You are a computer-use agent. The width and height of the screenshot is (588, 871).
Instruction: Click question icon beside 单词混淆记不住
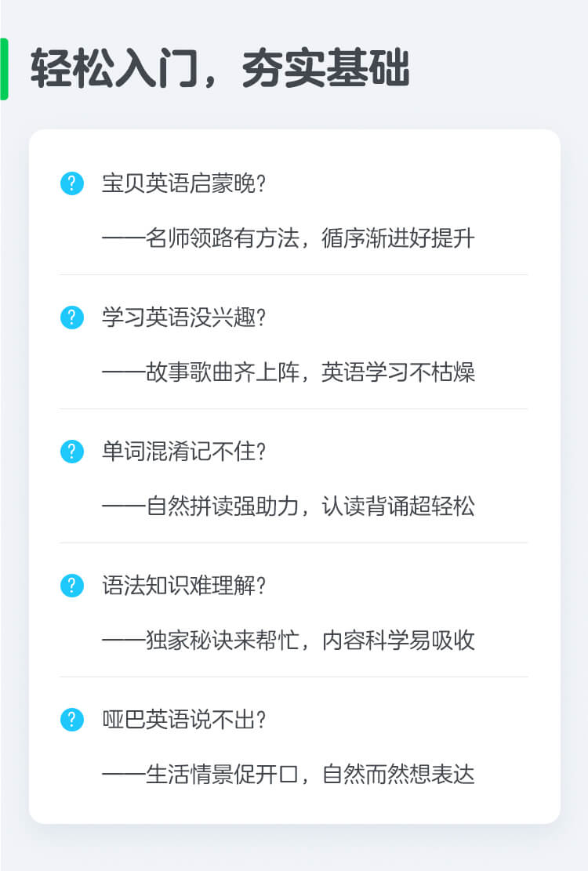(71, 451)
